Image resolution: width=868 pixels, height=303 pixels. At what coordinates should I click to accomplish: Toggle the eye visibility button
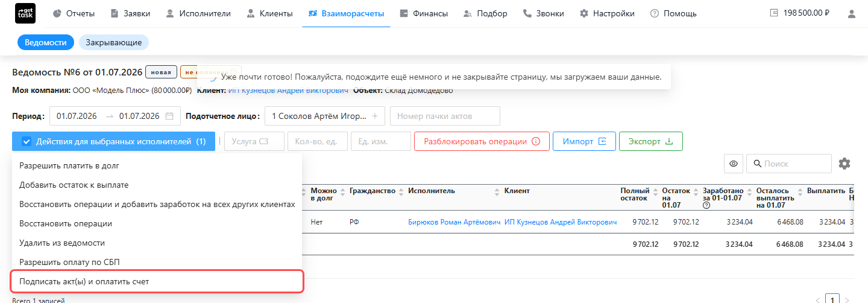734,164
